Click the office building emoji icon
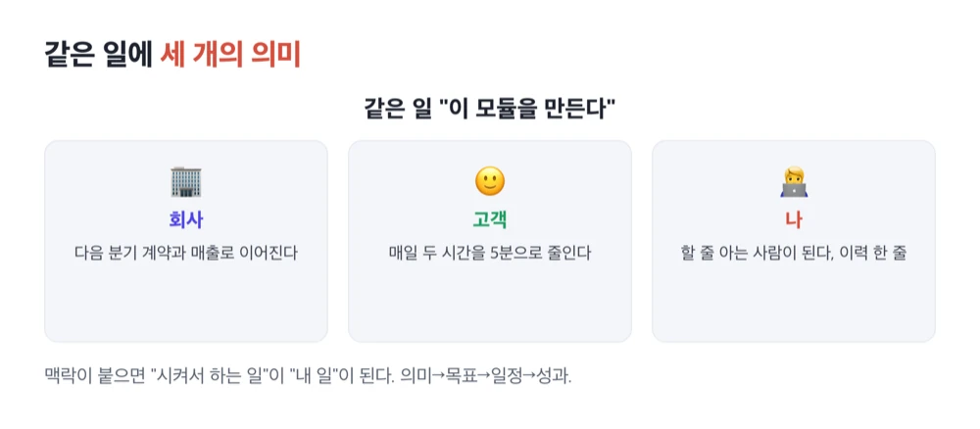This screenshot has height=429, width=980. coord(185,182)
